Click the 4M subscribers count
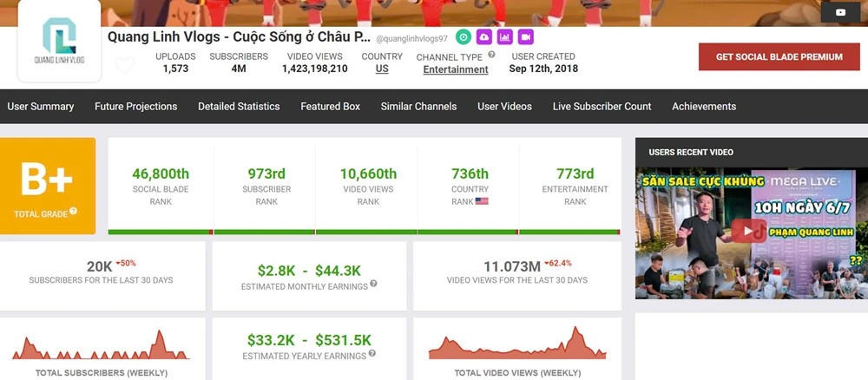Image resolution: width=868 pixels, height=380 pixels. point(239,69)
